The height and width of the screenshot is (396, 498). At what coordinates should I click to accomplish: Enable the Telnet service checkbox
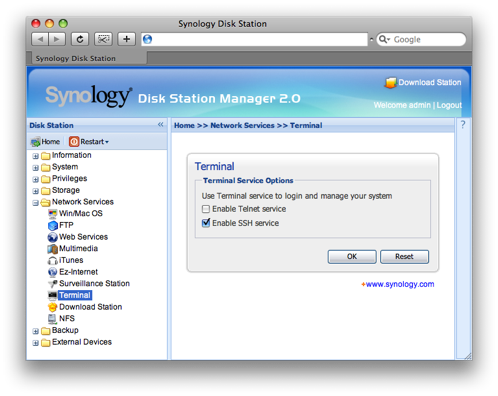pos(206,209)
